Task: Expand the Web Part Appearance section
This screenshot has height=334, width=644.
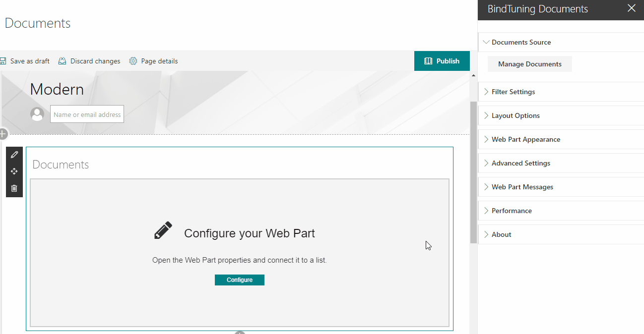Action: click(x=561, y=139)
